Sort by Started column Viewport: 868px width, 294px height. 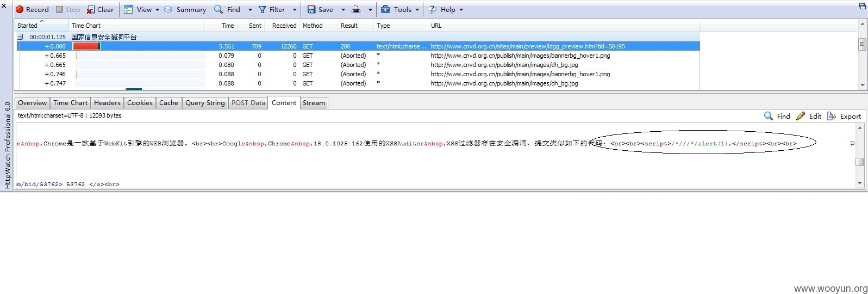pos(42,26)
